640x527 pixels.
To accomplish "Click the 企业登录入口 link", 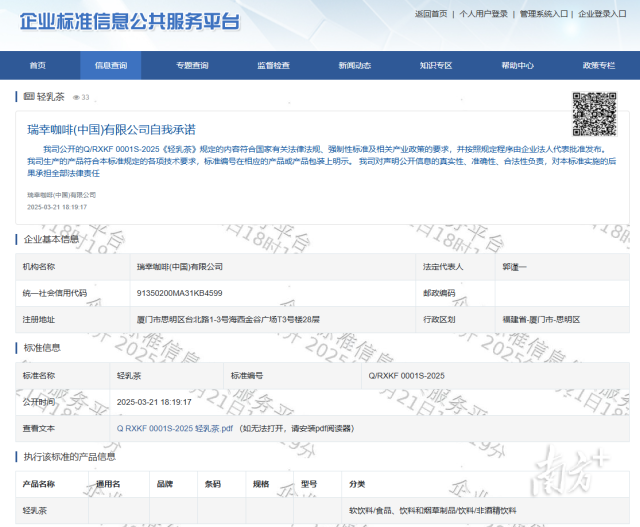I will tap(602, 14).
